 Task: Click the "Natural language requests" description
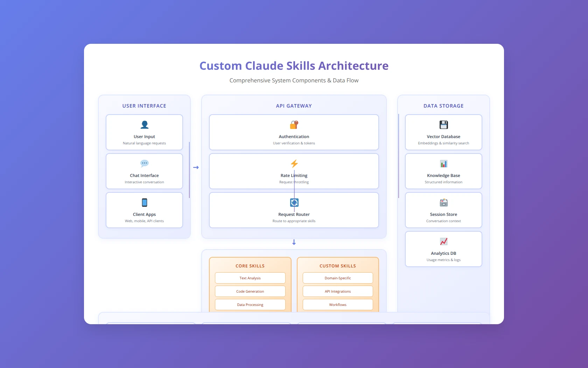click(x=144, y=143)
